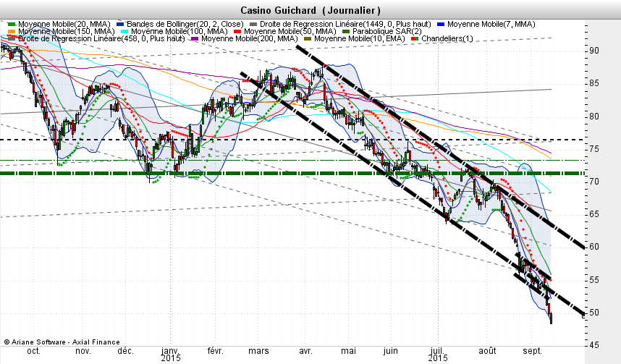Click the 85 price axis label

click(594, 83)
